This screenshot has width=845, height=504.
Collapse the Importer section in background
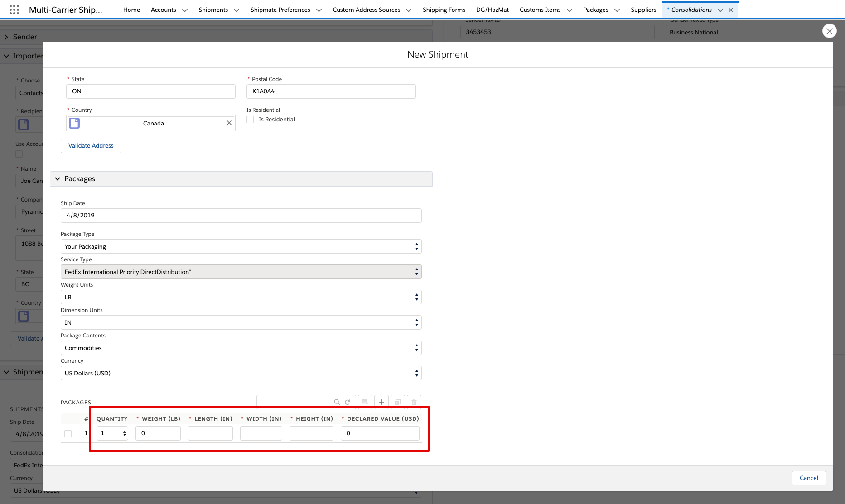click(6, 56)
